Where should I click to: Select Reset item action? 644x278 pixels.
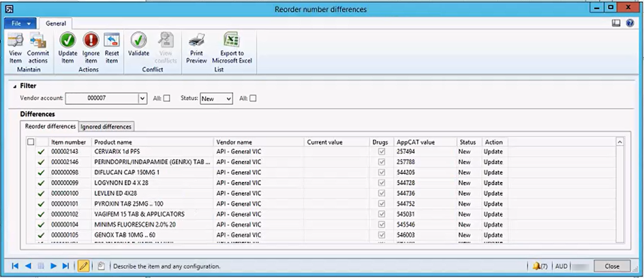[112, 48]
